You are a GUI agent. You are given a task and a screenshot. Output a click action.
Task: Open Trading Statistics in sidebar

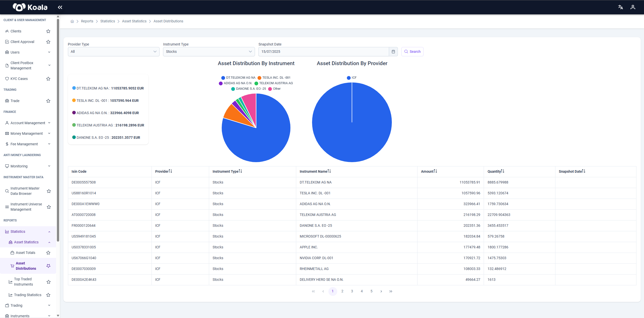(28, 295)
